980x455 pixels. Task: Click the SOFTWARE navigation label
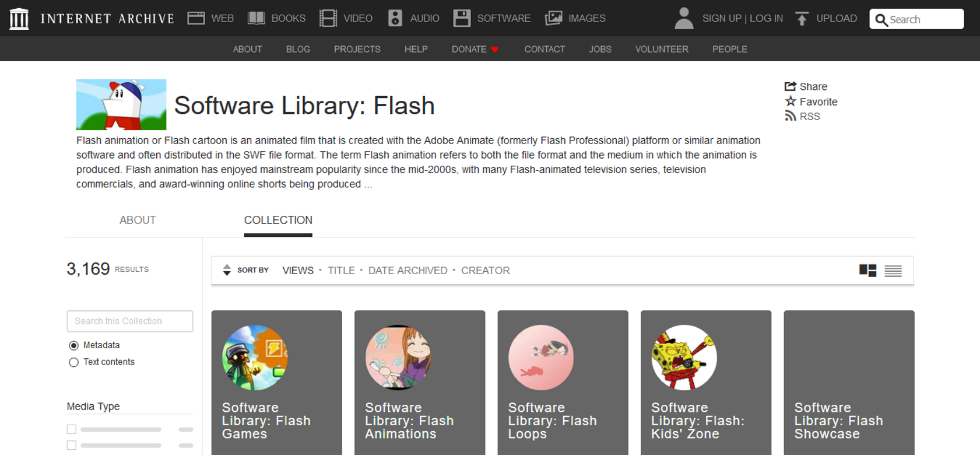coord(504,18)
